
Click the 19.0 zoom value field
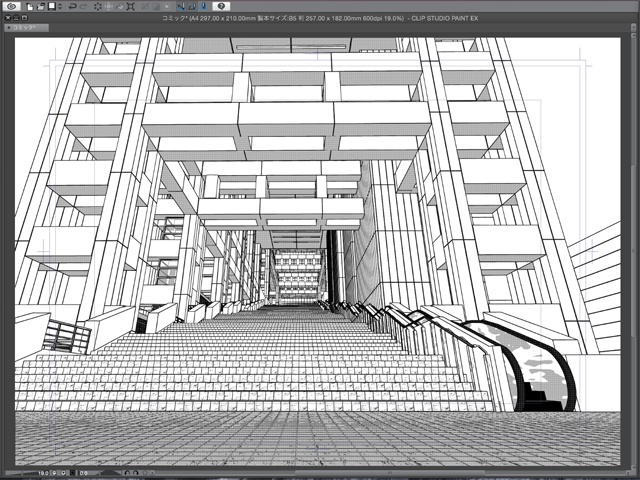pyautogui.click(x=43, y=473)
